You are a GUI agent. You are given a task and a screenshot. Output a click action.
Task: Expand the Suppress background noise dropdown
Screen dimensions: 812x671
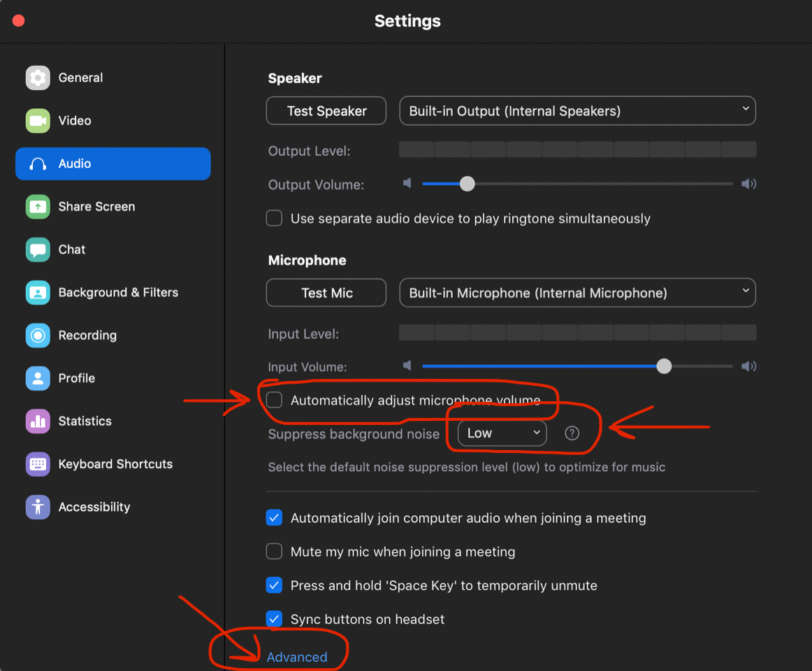tap(502, 433)
